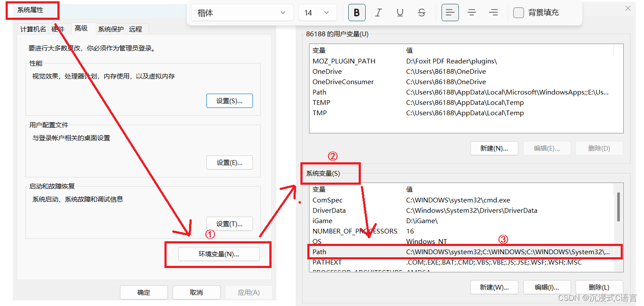644x306 pixels.
Task: Click 编辑(I)... for system variables
Action: [x=547, y=287]
